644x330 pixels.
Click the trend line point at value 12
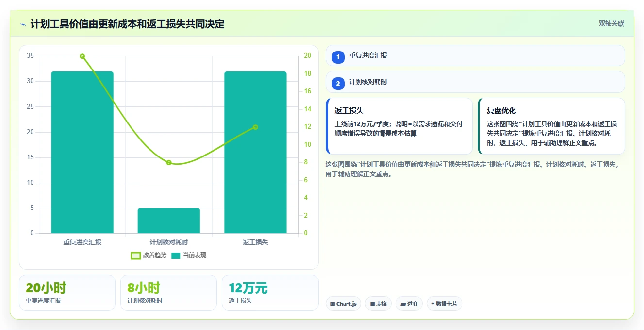[255, 127]
